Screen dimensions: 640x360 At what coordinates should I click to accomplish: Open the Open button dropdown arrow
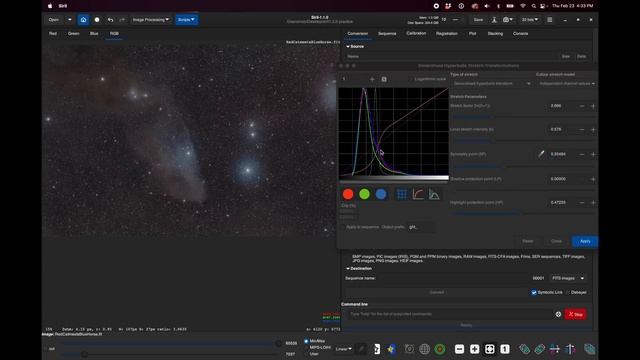point(69,20)
